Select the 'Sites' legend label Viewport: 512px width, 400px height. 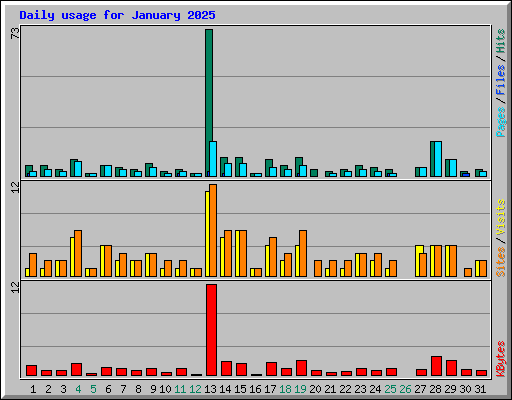[x=500, y=262]
